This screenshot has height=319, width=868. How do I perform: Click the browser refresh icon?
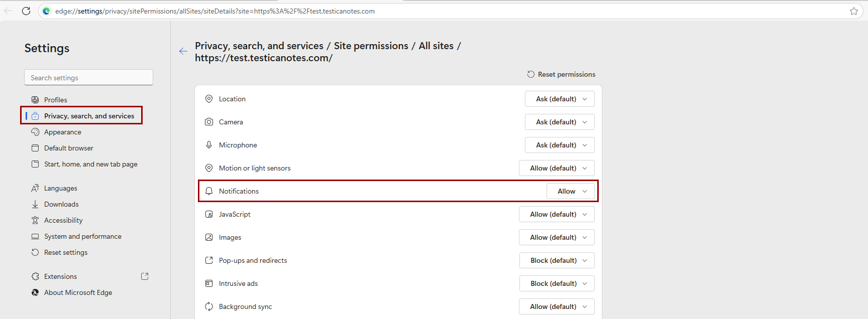pos(26,11)
